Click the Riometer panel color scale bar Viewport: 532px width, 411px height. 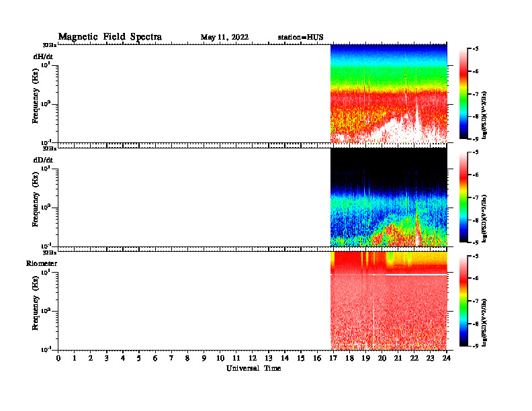[463, 301]
